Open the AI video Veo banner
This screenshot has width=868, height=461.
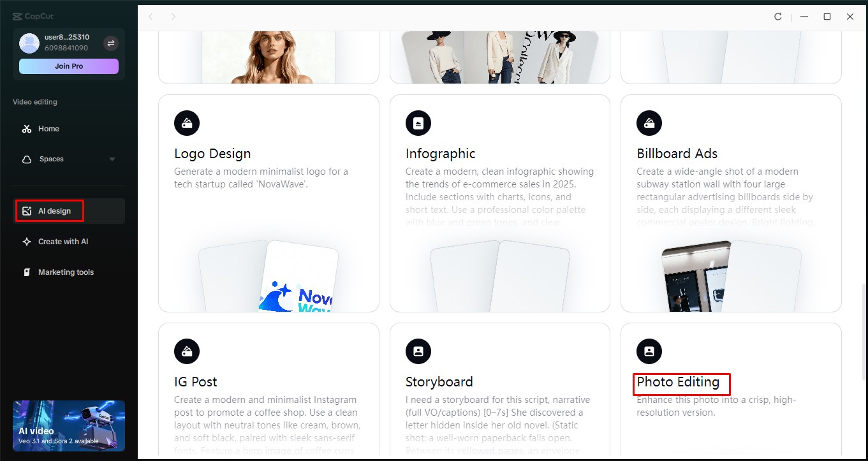click(68, 425)
